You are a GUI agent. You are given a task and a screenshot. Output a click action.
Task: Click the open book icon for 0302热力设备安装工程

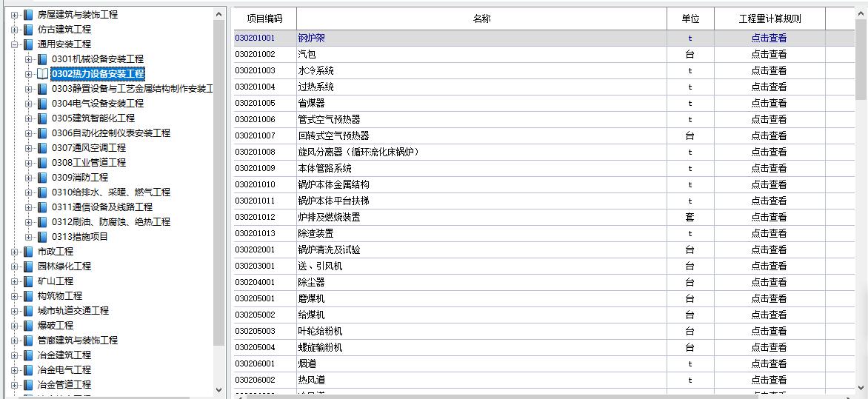[43, 74]
